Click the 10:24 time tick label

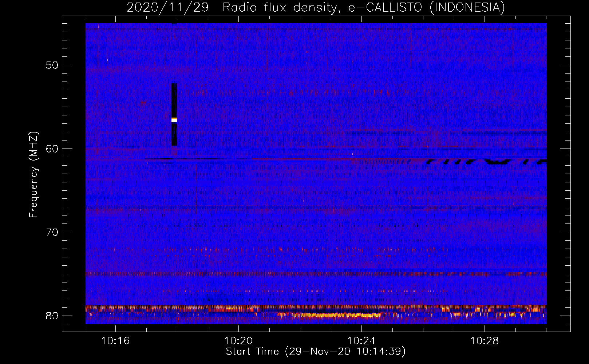pyautogui.click(x=361, y=341)
